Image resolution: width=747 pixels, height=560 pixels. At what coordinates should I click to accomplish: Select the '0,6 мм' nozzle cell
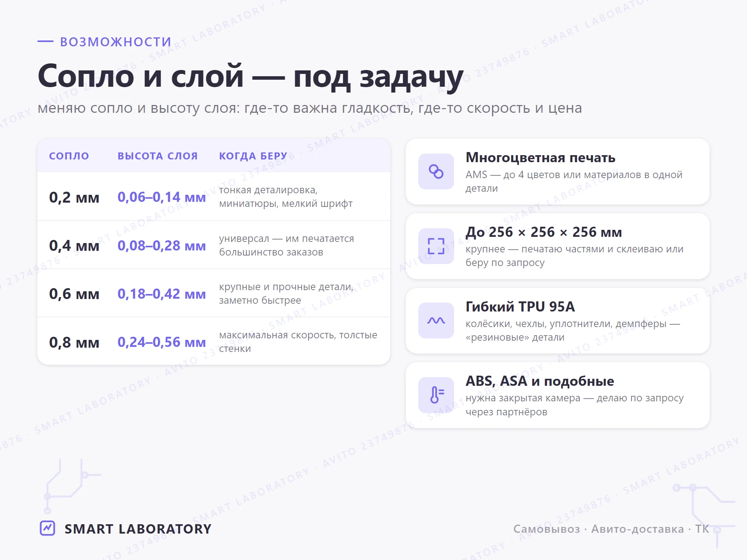74,294
